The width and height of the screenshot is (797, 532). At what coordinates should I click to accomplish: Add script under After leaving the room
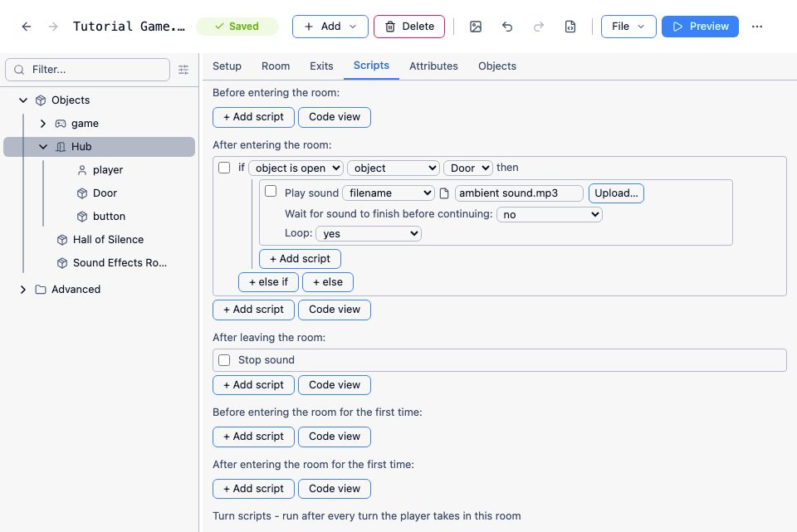pyautogui.click(x=254, y=385)
